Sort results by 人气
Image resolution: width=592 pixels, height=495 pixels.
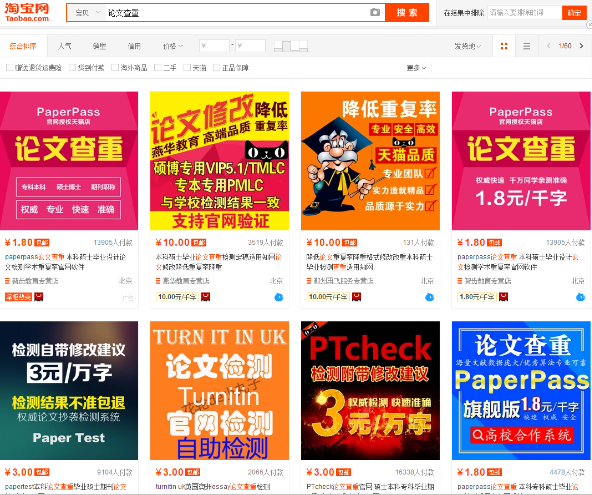point(65,46)
